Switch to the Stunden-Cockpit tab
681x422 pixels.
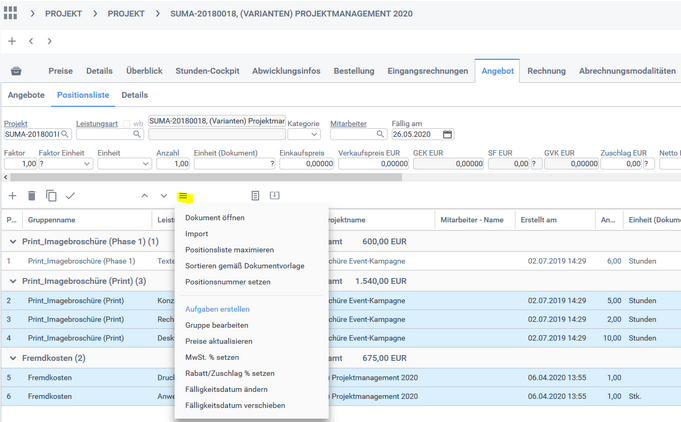click(x=207, y=72)
